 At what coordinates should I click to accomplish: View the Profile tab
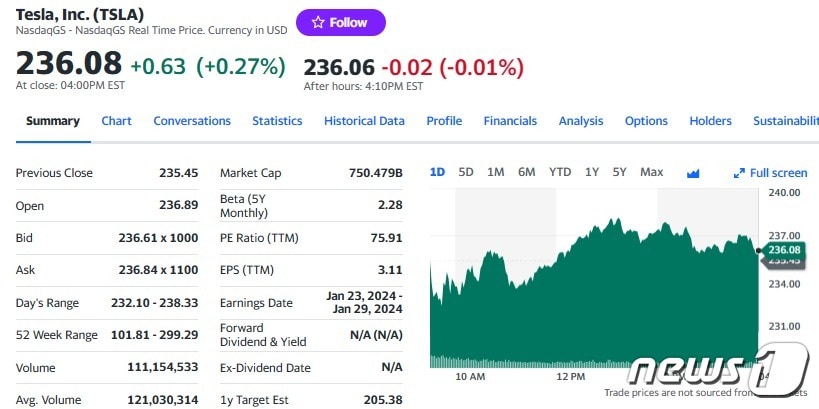pos(444,121)
